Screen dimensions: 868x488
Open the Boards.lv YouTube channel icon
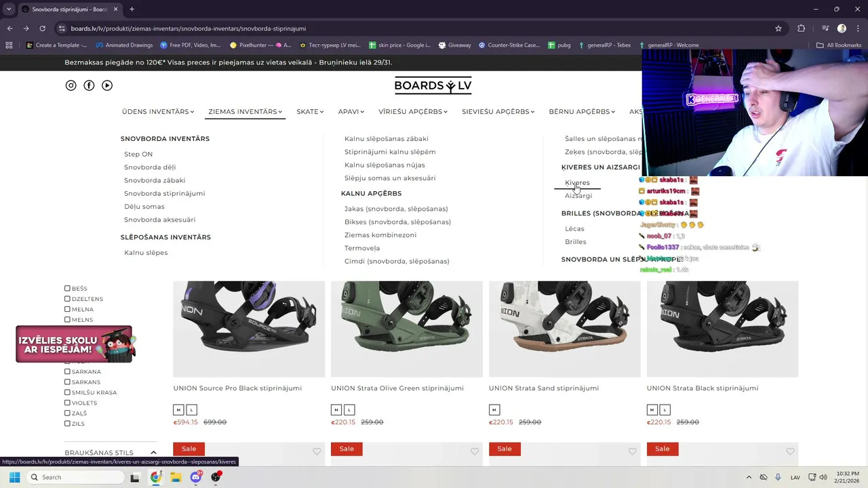pyautogui.click(x=107, y=85)
